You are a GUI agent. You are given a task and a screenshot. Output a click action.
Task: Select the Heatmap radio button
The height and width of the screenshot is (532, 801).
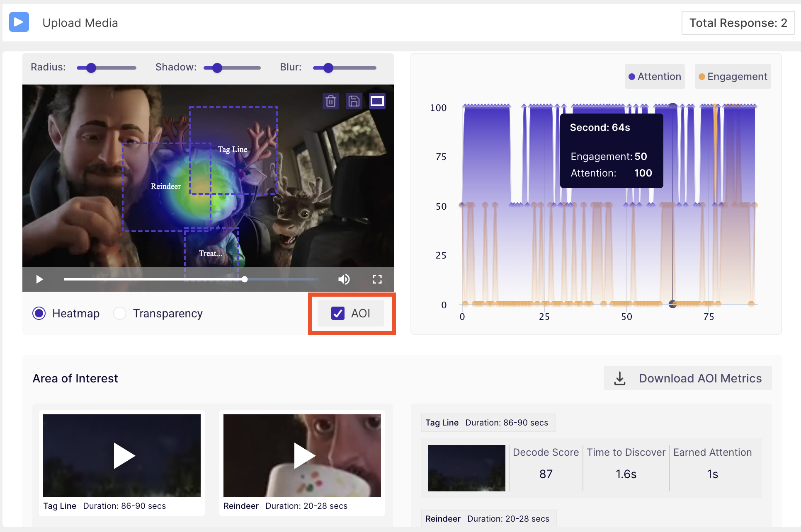39,313
